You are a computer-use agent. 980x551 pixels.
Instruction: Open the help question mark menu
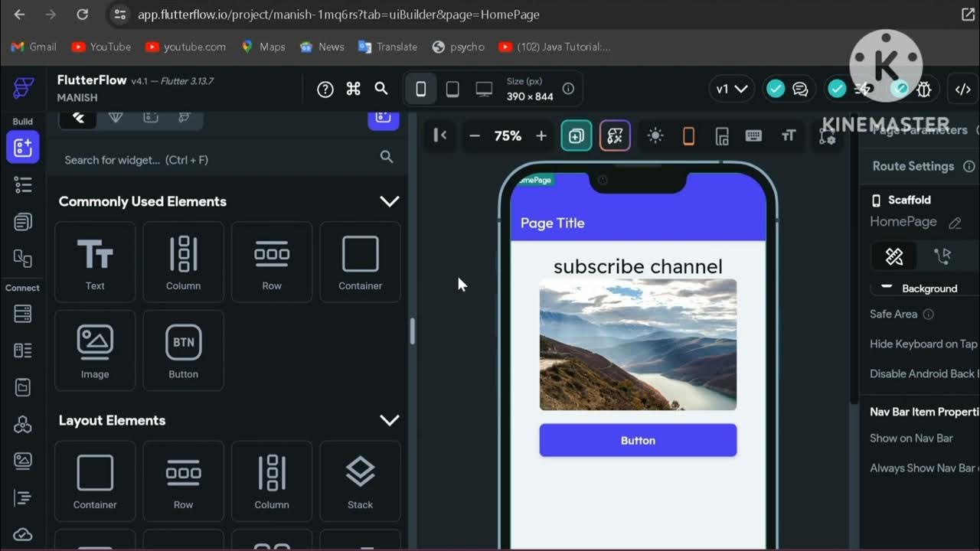click(x=325, y=90)
